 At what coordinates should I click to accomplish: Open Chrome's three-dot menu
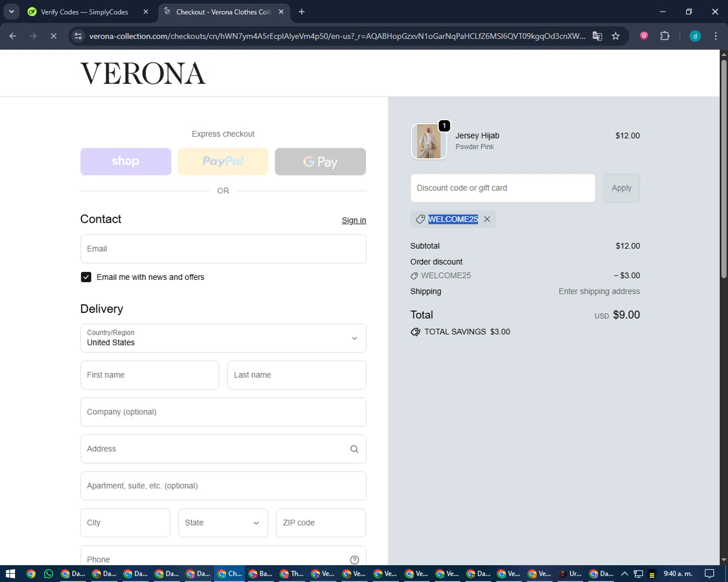click(715, 36)
